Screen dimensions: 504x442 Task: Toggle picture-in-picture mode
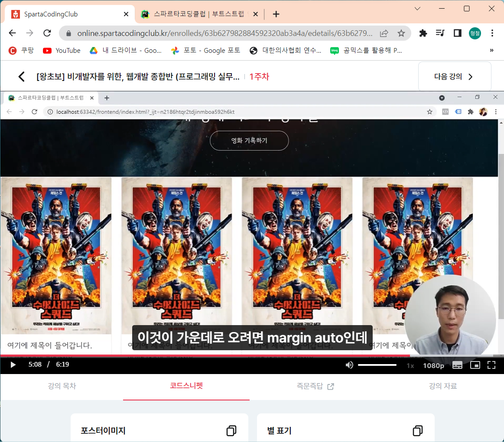click(475, 365)
